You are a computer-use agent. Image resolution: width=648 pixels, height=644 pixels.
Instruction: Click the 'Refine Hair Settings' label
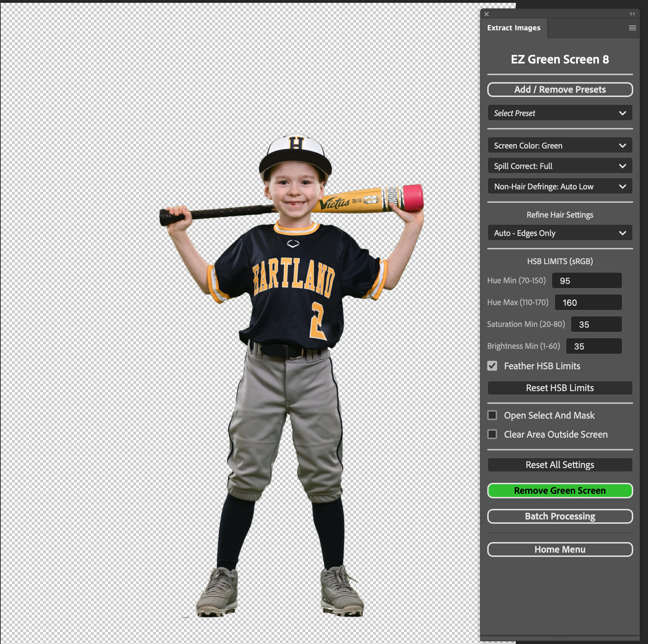click(x=560, y=215)
